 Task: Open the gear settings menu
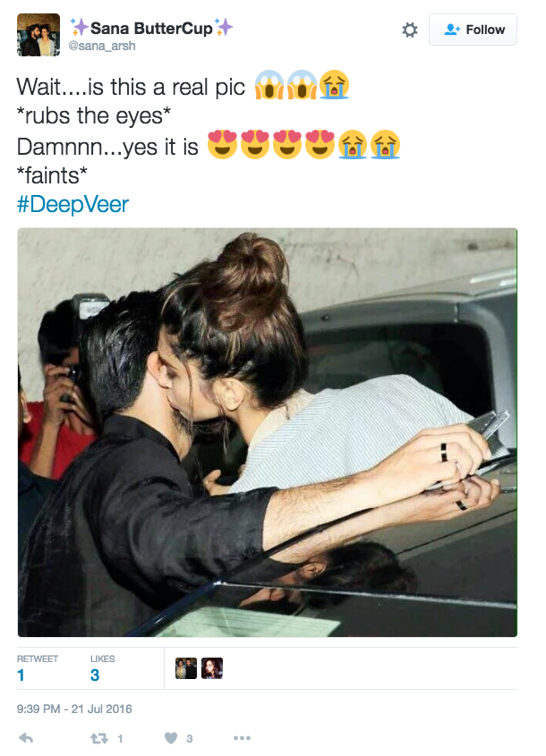click(410, 30)
